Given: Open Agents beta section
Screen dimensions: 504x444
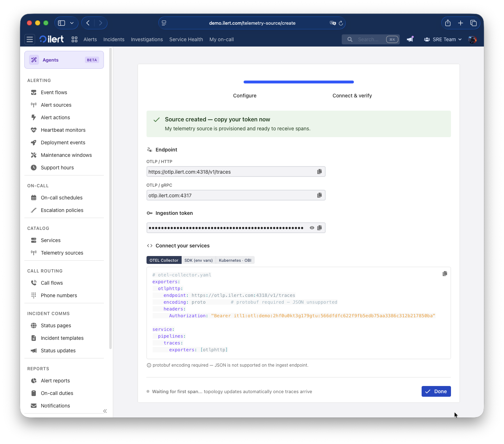Looking at the screenshot, I should tap(64, 60).
